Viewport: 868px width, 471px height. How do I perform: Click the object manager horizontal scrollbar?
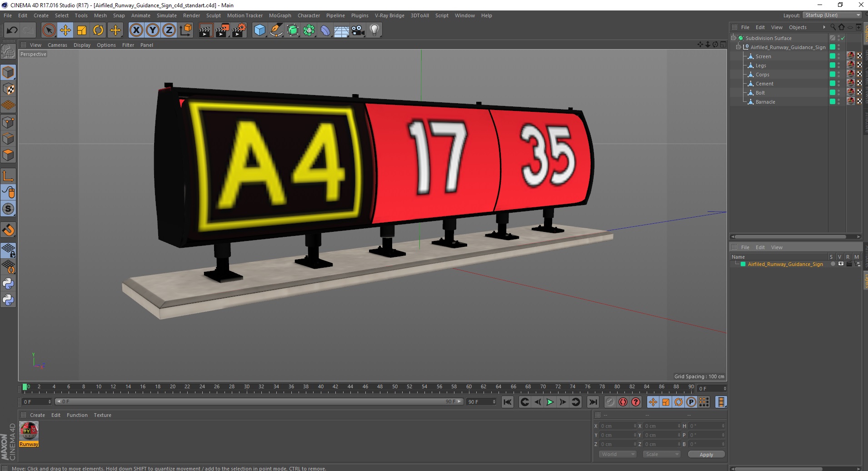[x=791, y=237]
